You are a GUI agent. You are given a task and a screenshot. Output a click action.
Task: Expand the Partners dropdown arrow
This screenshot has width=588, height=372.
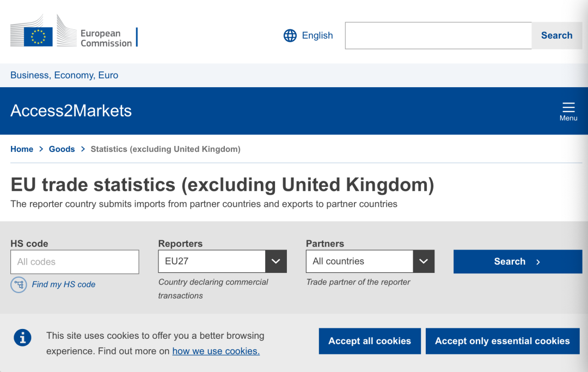click(424, 261)
